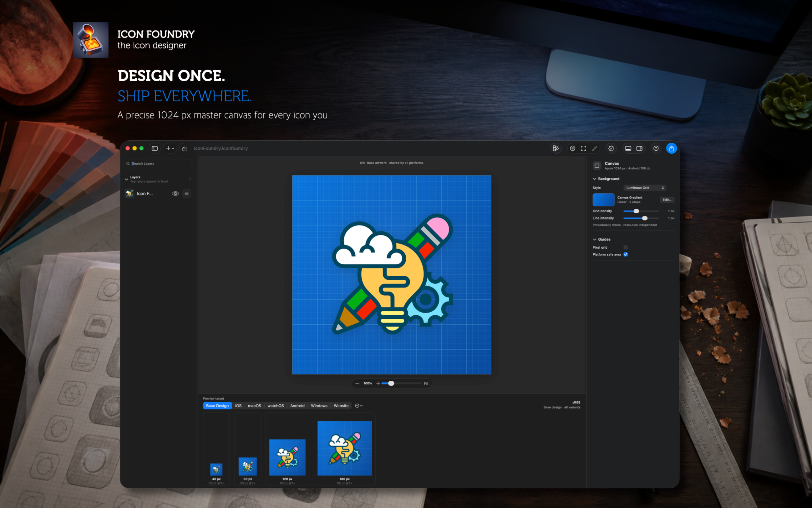
Task: Toggle the right inspector panel icon
Action: click(x=639, y=148)
